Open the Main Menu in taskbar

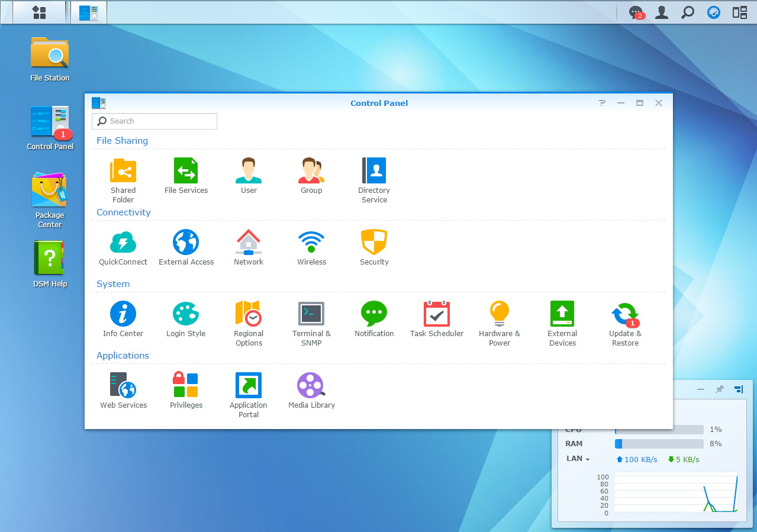(39, 12)
